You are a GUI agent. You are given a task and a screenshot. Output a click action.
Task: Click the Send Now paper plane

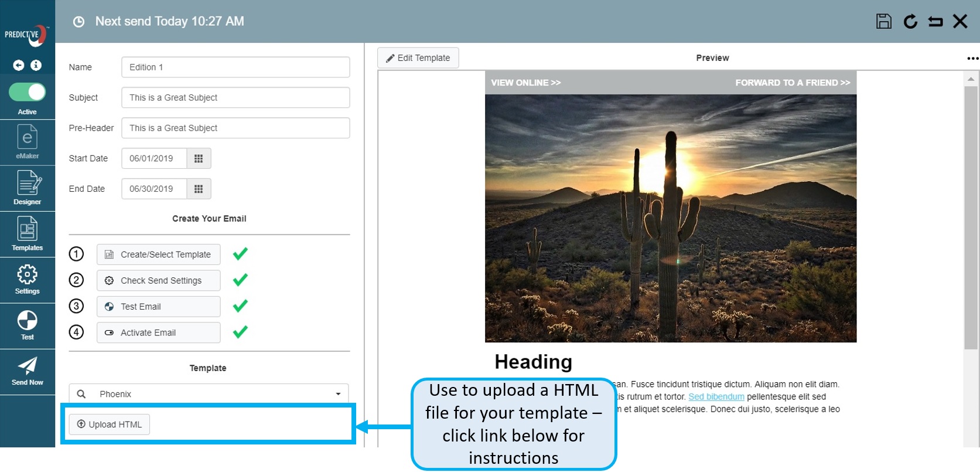click(27, 371)
